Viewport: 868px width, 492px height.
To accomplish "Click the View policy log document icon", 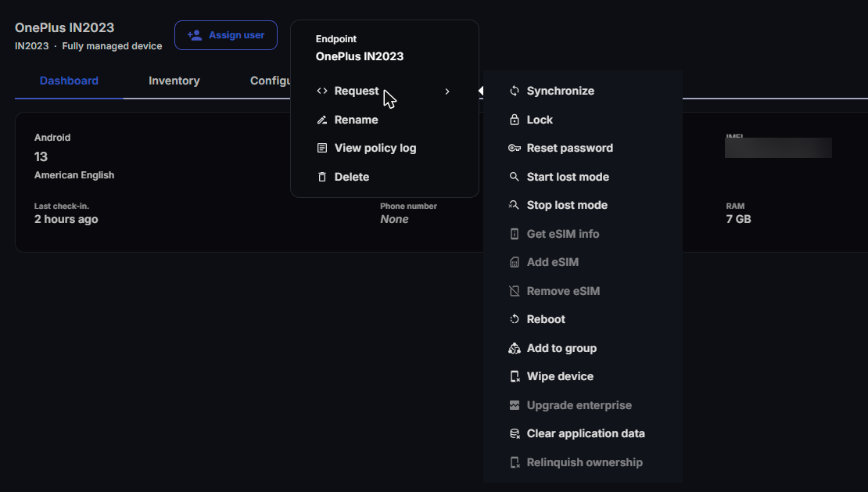I will pos(322,148).
